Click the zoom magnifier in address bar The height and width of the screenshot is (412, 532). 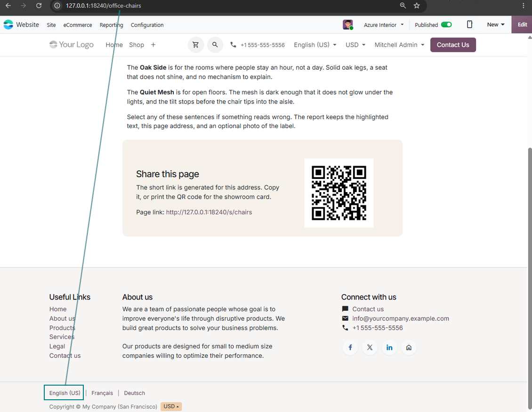403,6
